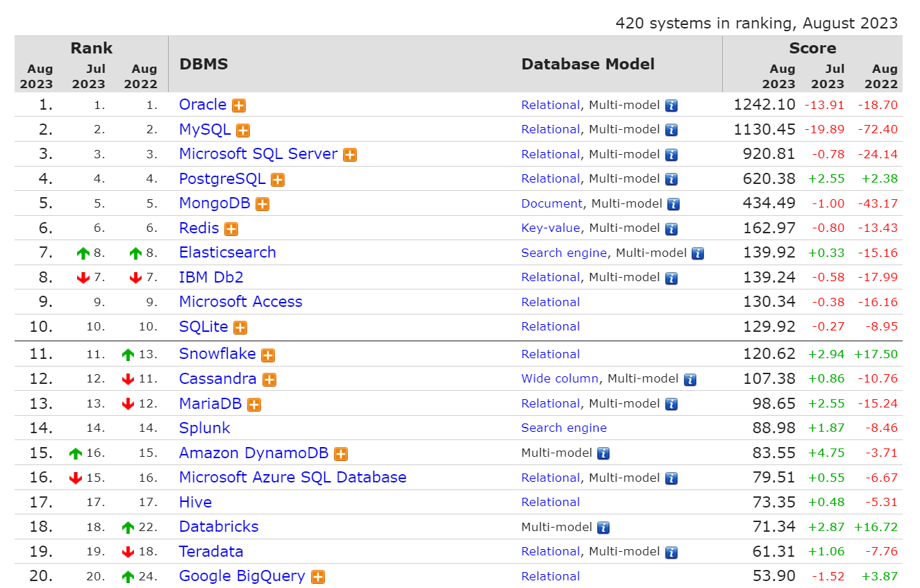Click the info icon in PostgreSQL row
This screenshot has height=588, width=920.
pos(671,180)
